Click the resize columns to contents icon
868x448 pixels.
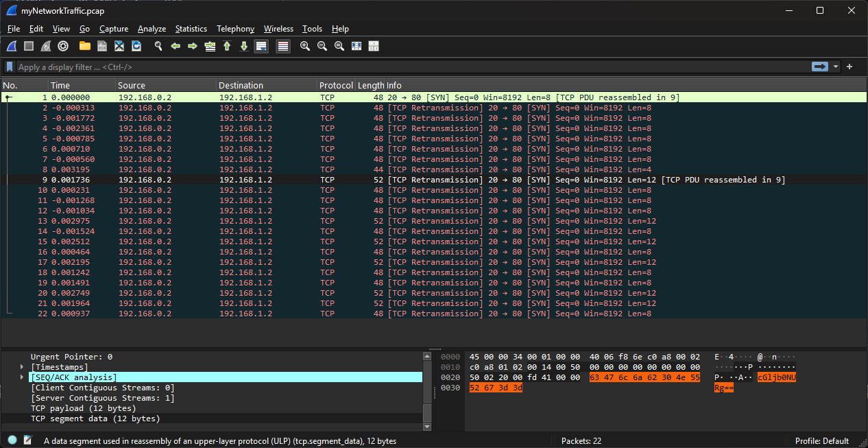(x=356, y=46)
